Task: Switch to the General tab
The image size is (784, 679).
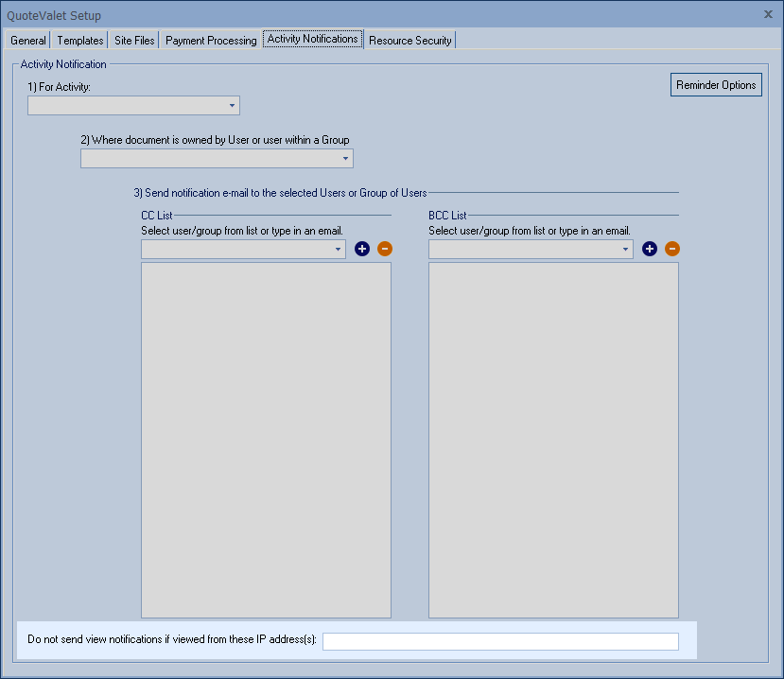Action: [x=28, y=40]
